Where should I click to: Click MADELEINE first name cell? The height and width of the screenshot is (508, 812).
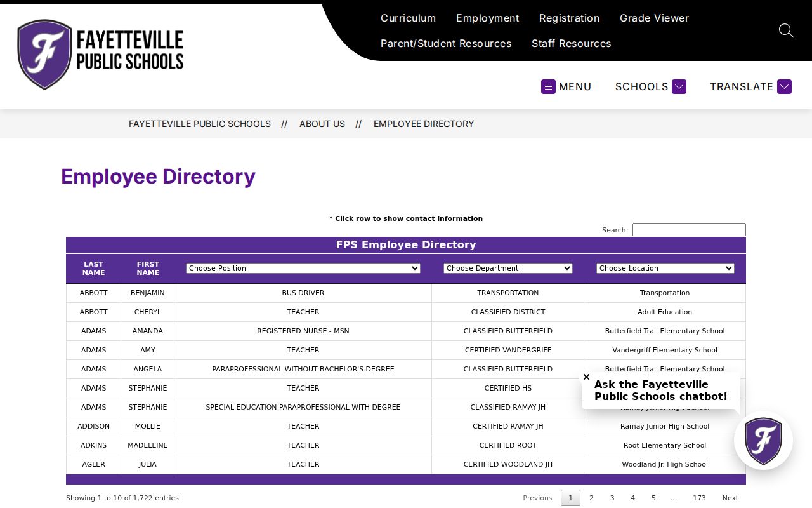coord(148,445)
